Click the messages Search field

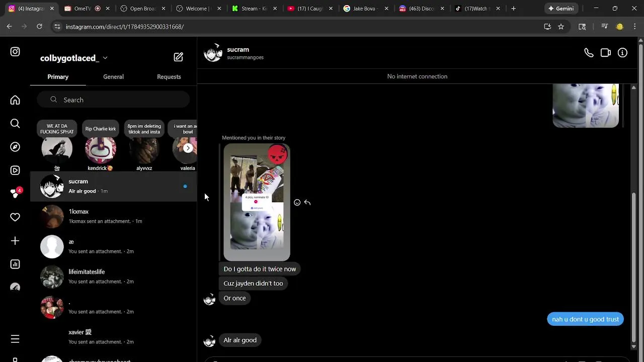tap(113, 100)
